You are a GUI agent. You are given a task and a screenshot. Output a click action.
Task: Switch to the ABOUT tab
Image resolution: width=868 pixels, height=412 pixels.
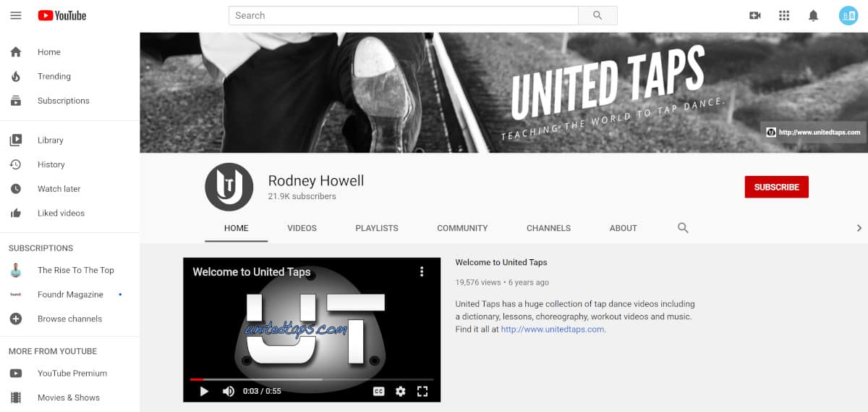tap(624, 228)
